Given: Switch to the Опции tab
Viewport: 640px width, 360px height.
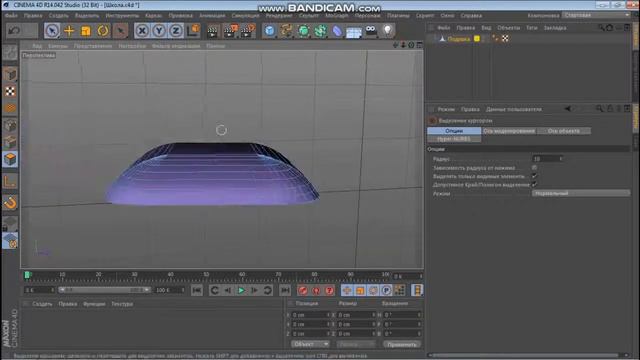Looking at the screenshot, I should click(x=454, y=131).
